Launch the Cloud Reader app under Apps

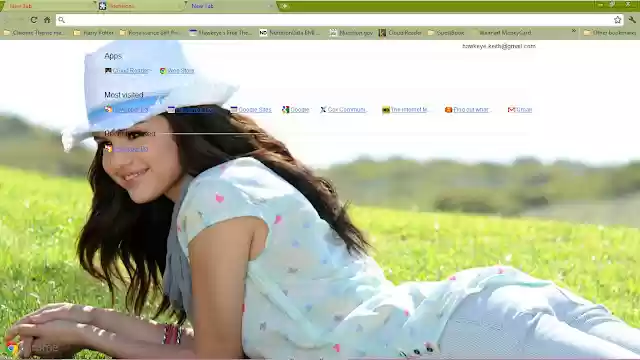(127, 71)
